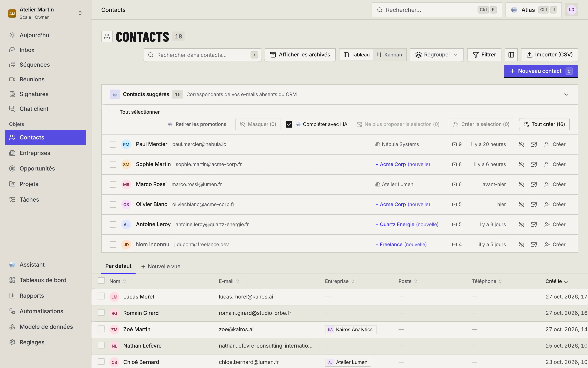Click the global Rechercher search box
588x368 pixels.
[x=437, y=10]
